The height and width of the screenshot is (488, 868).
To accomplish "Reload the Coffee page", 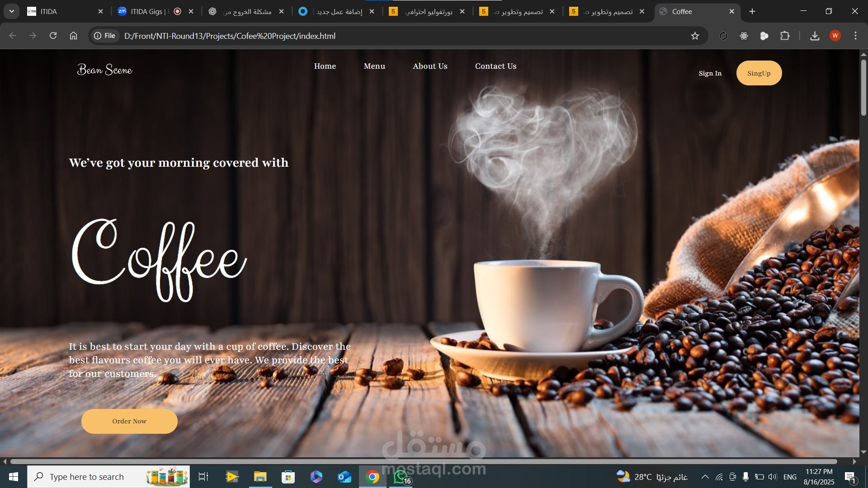I will click(53, 36).
